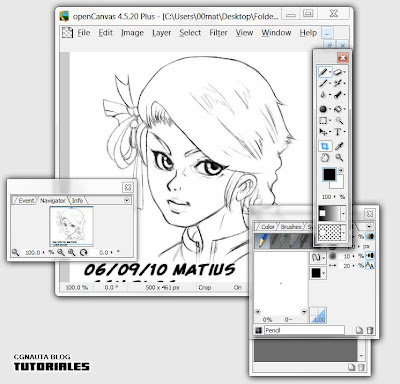Click the zoom in magnifier in Navigator
The height and width of the screenshot is (384, 400).
(x=71, y=252)
